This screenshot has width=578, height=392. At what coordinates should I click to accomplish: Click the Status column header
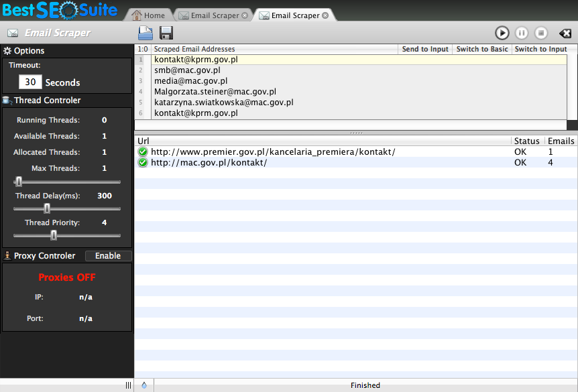[x=527, y=141]
